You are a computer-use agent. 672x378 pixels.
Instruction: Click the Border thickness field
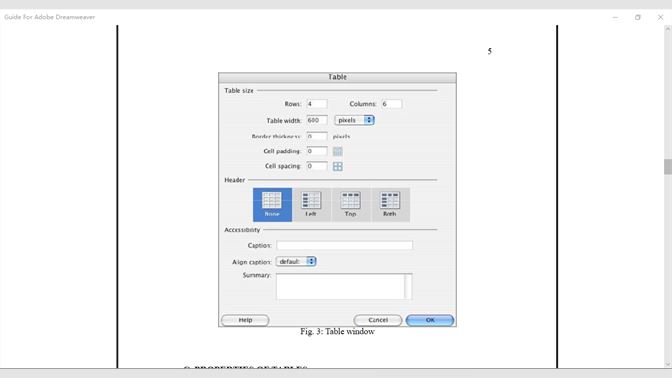[317, 136]
